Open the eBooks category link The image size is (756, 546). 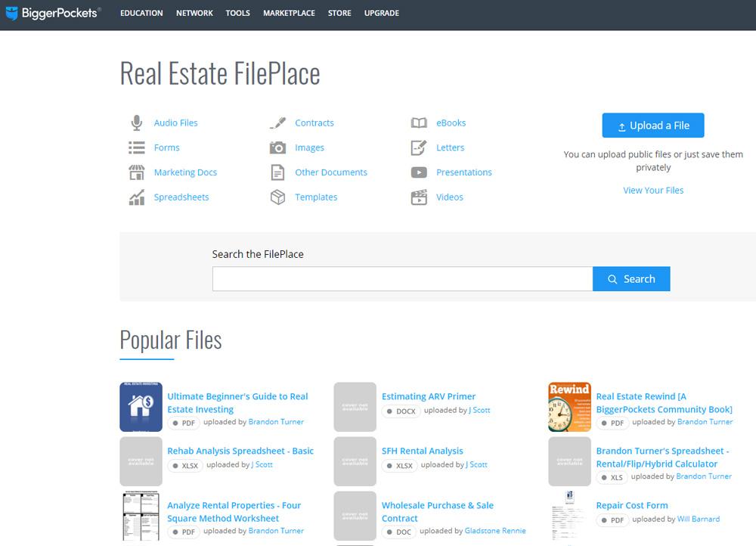pyautogui.click(x=451, y=123)
